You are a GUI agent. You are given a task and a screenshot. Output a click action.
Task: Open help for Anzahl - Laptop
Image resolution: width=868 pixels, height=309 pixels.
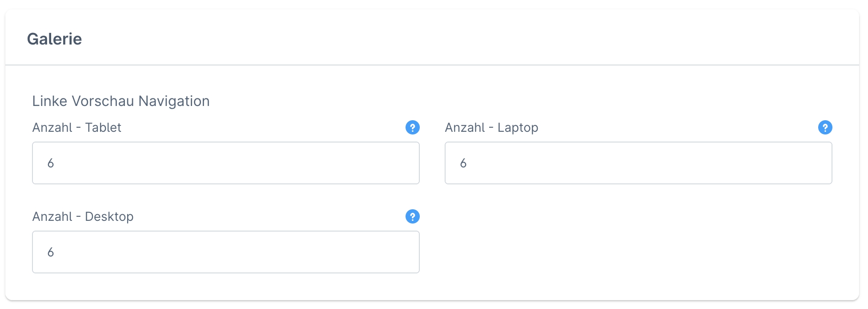pyautogui.click(x=825, y=128)
